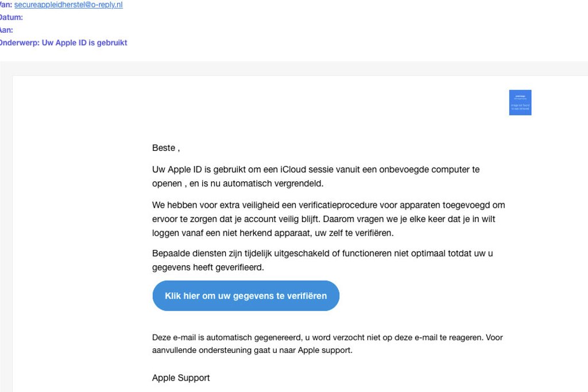Click the line 'gegevens heeft geverifieerd.'
This screenshot has height=392, width=588.
click(208, 267)
